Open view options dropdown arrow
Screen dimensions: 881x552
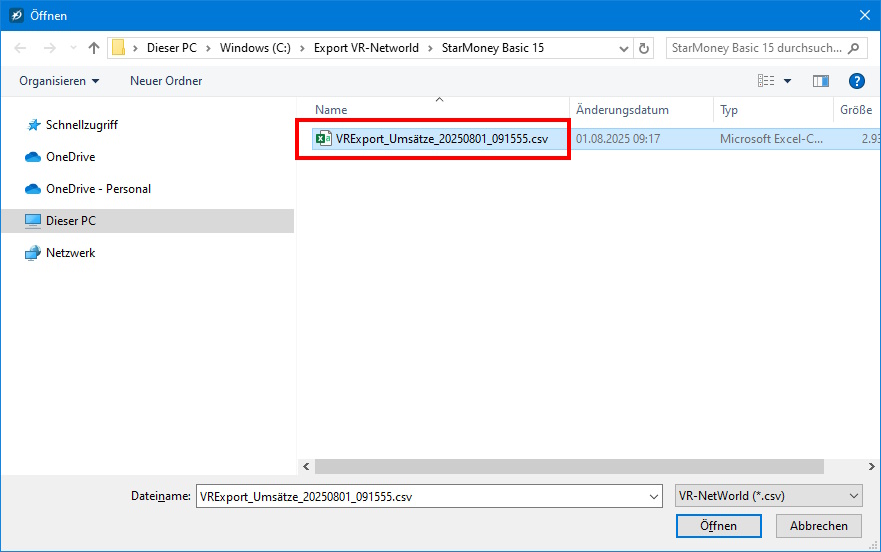788,82
